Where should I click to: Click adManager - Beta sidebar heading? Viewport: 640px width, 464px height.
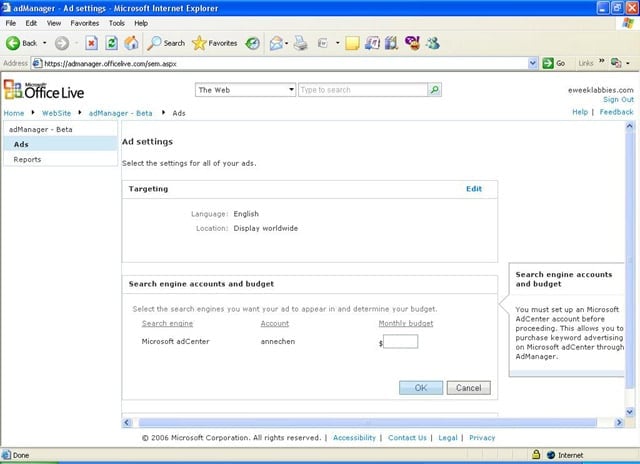[40, 129]
